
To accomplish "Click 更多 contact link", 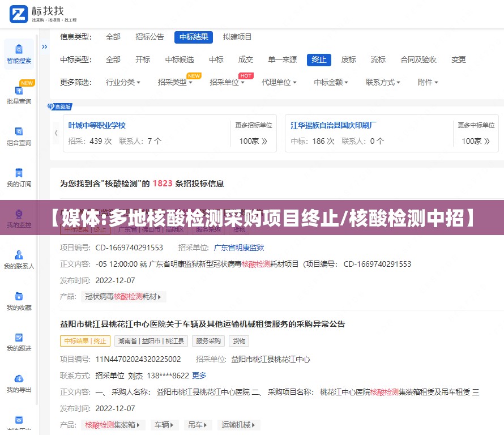I will point(199,376).
